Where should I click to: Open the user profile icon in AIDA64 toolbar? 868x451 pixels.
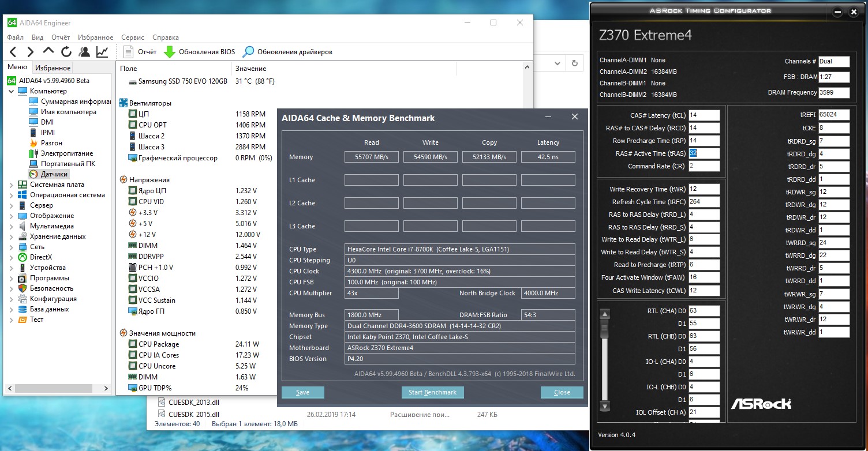[85, 52]
